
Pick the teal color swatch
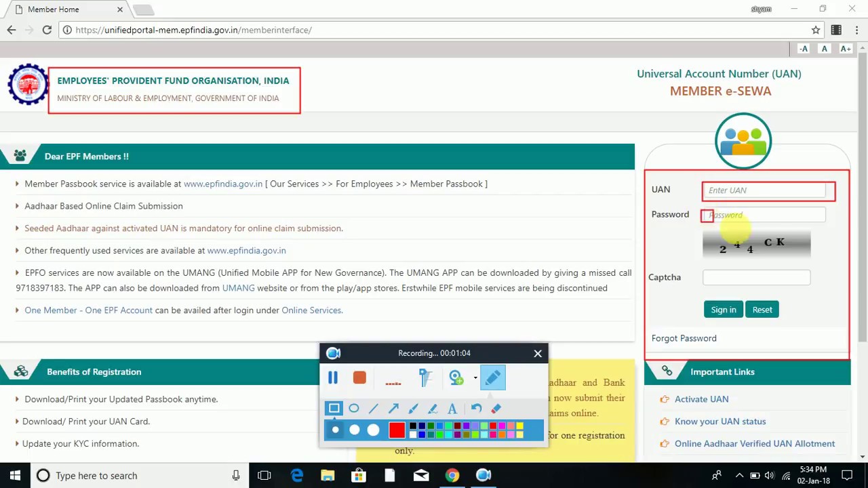(431, 434)
